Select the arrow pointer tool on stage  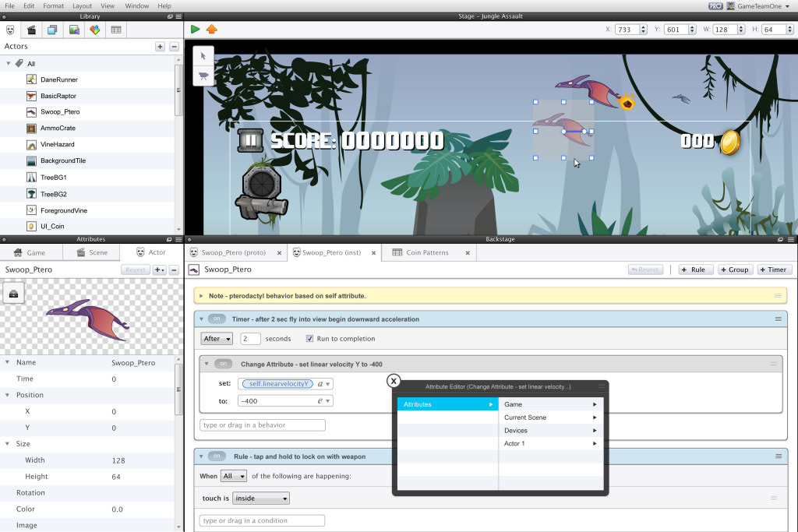(x=203, y=56)
